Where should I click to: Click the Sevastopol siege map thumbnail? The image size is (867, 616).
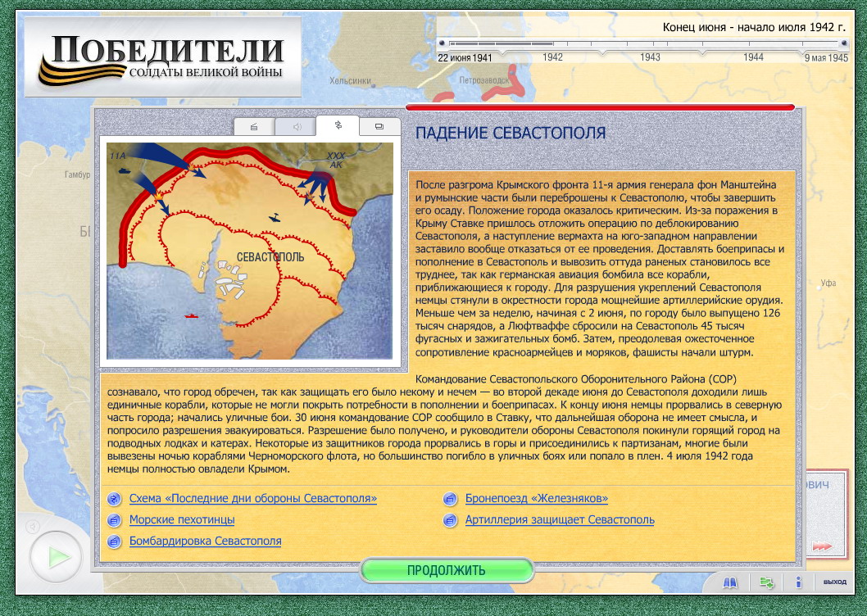[250, 251]
